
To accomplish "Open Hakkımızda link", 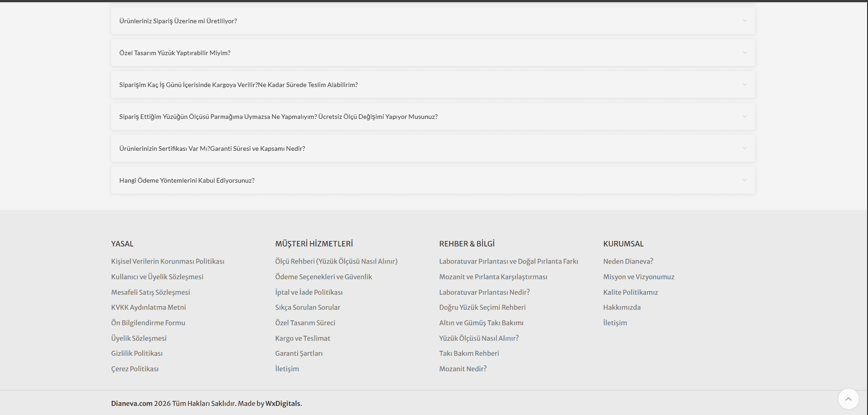I will click(x=622, y=307).
